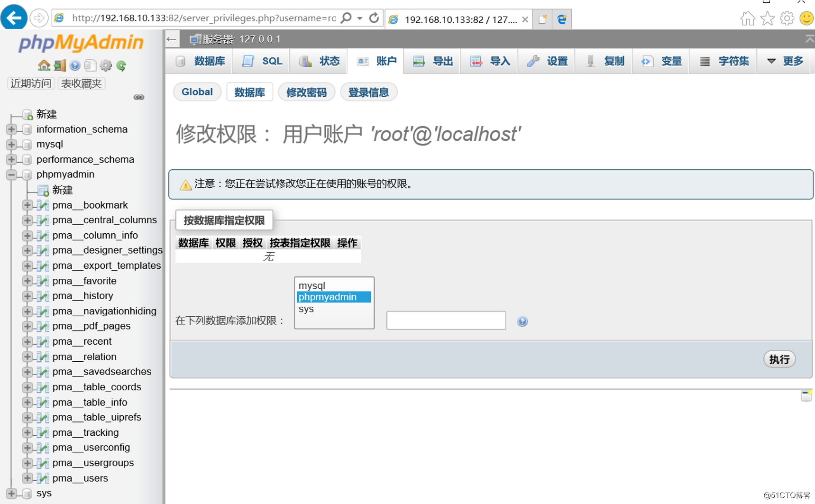The image size is (815, 504).
Task: Click server 127.0.0.1 breadcrumb link
Action: pyautogui.click(x=241, y=39)
